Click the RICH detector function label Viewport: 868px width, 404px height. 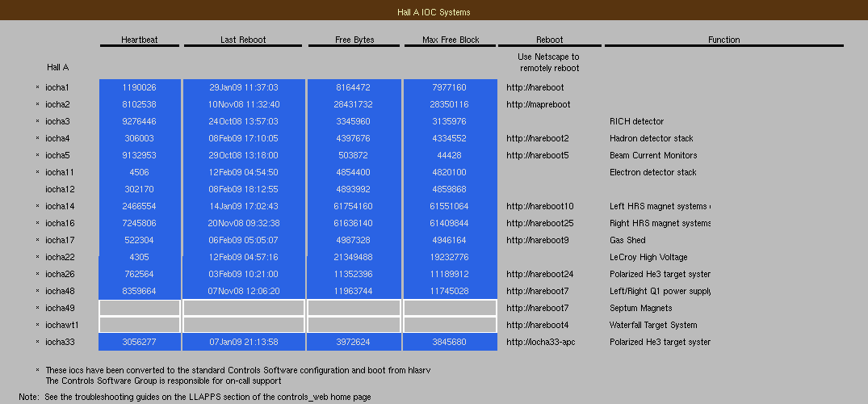[636, 121]
